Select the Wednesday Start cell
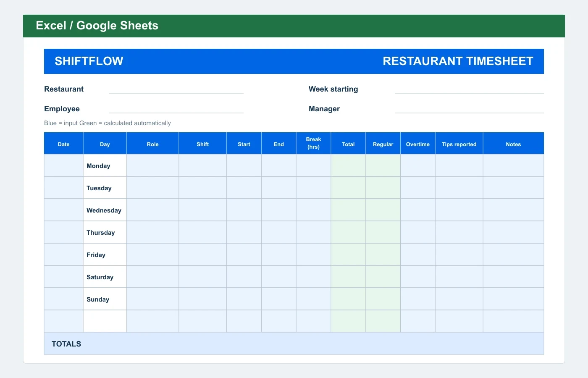 244,210
